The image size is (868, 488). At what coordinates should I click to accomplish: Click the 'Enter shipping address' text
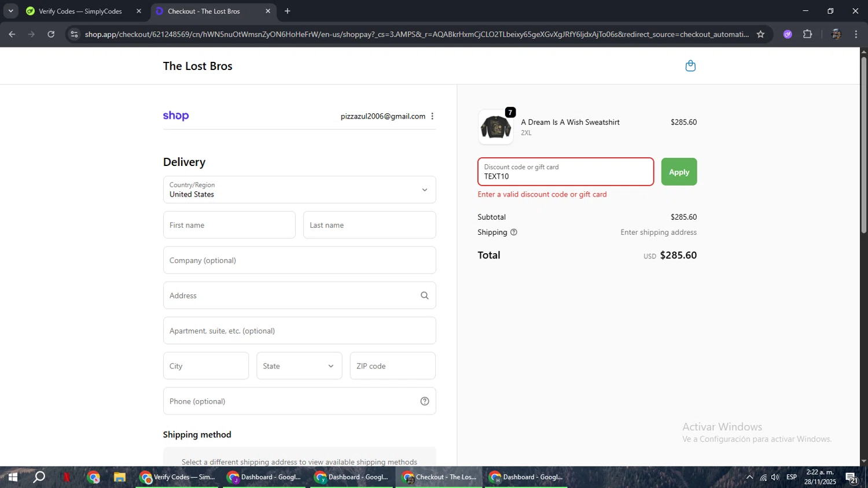(x=659, y=232)
